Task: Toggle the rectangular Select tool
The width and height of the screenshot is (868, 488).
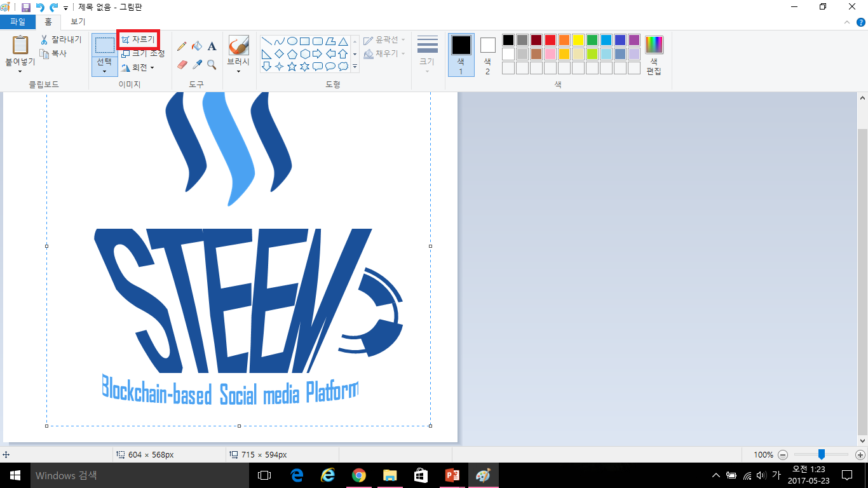Action: point(104,45)
